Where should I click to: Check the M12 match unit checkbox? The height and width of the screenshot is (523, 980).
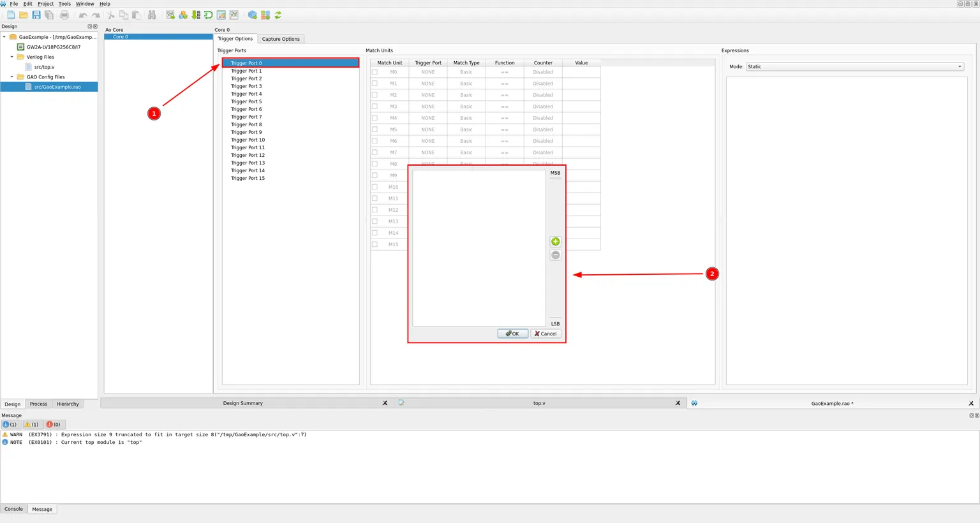tap(375, 210)
